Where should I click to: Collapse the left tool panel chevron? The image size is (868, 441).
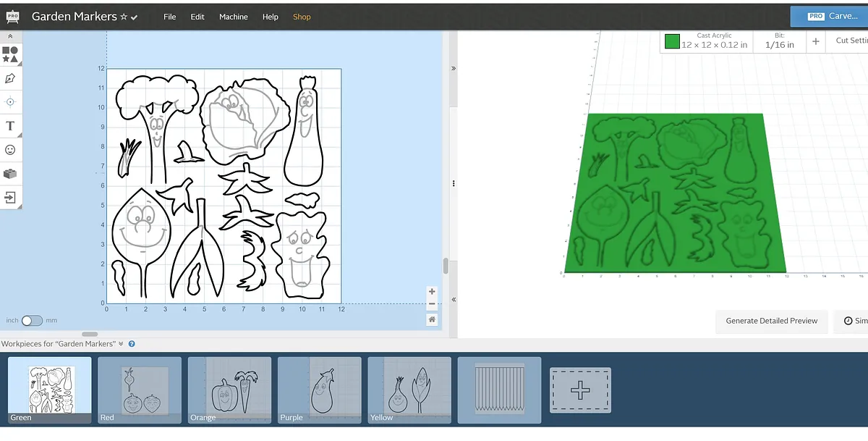click(10, 35)
